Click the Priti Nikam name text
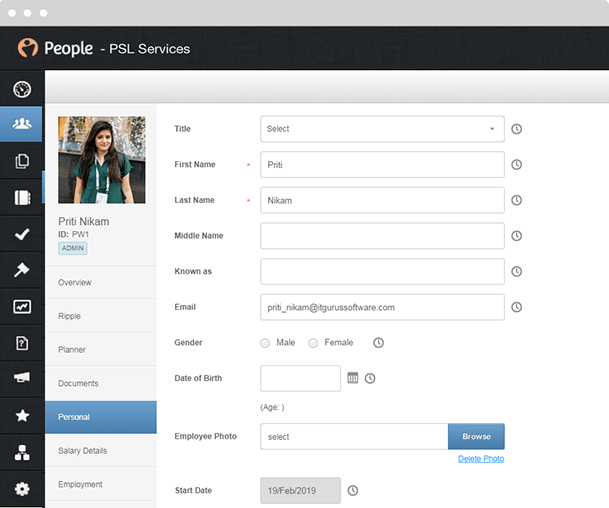This screenshot has height=508, width=609. click(x=84, y=221)
